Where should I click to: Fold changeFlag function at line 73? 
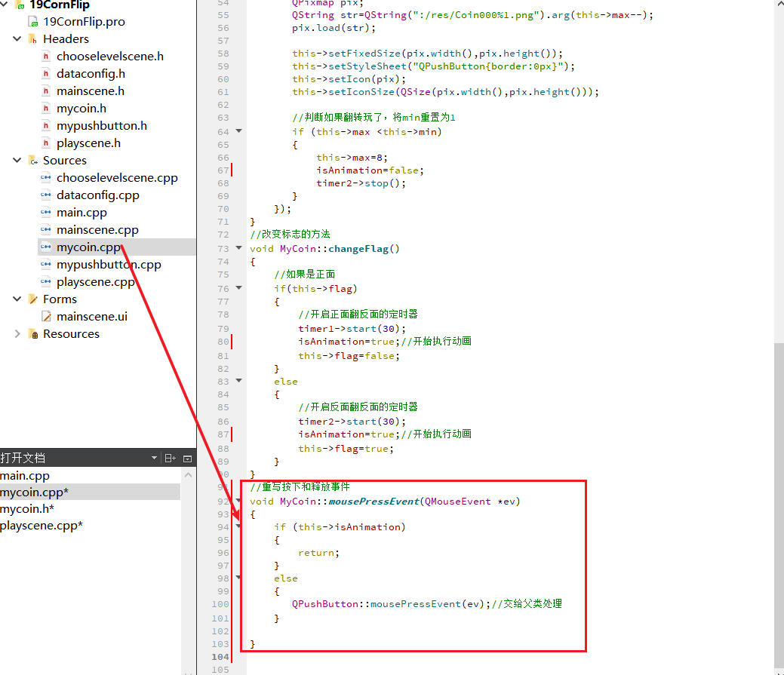tap(239, 248)
